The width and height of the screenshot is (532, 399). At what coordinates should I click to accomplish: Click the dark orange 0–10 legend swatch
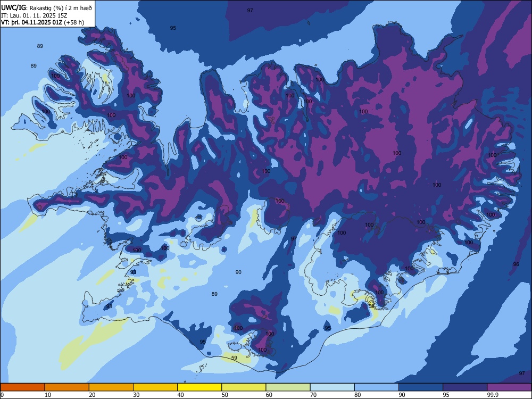22,387
